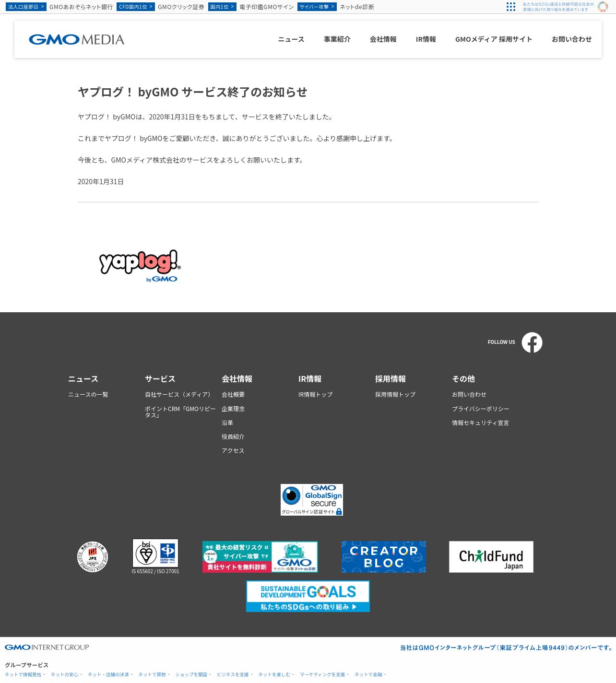
Task: Open 自社サービス（メディア） footer link
Action: coord(179,395)
